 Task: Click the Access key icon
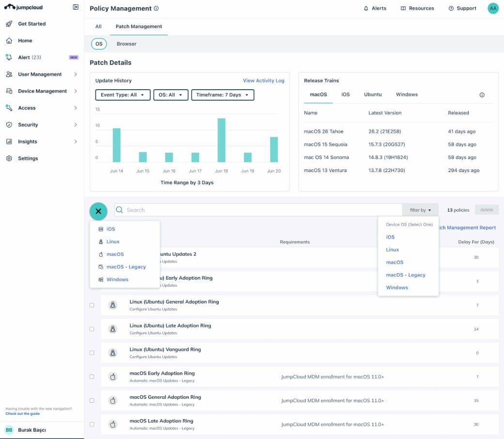[x=9, y=108]
